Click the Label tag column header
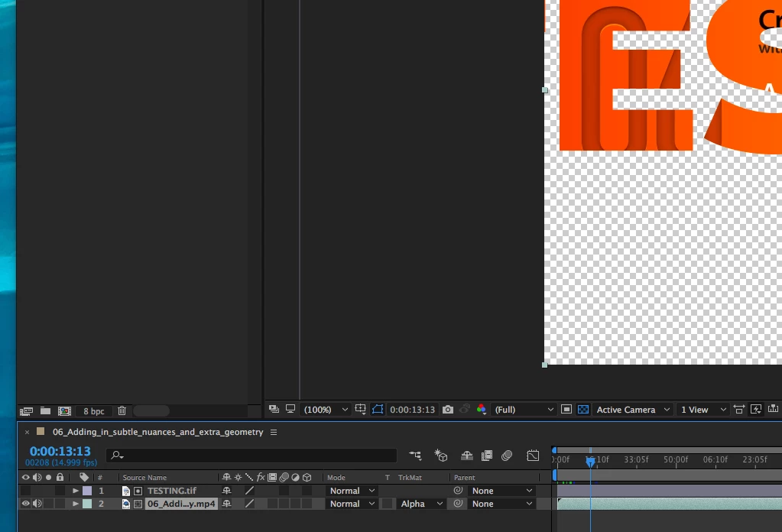This screenshot has height=532, width=782. pyautogui.click(x=84, y=477)
